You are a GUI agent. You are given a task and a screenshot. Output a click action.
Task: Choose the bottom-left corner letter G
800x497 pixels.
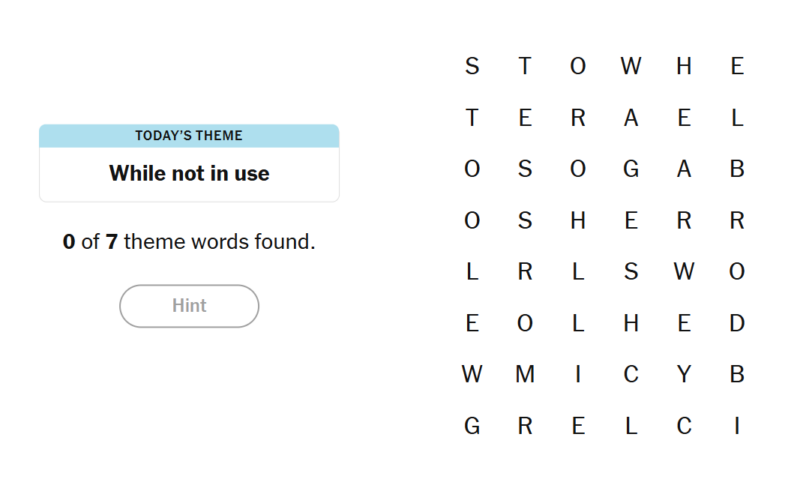[472, 427]
